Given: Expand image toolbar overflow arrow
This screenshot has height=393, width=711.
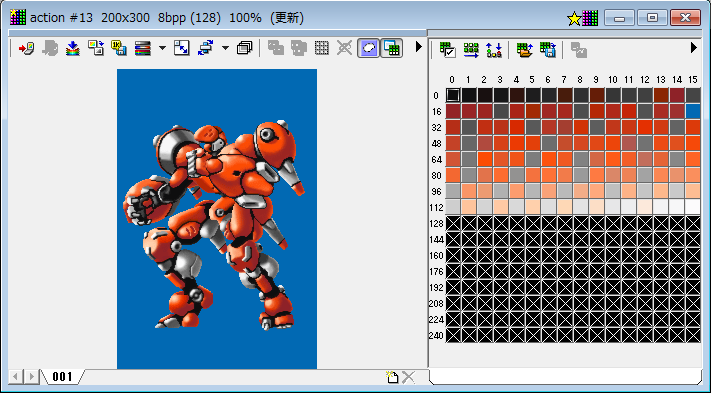Looking at the screenshot, I should tap(419, 47).
